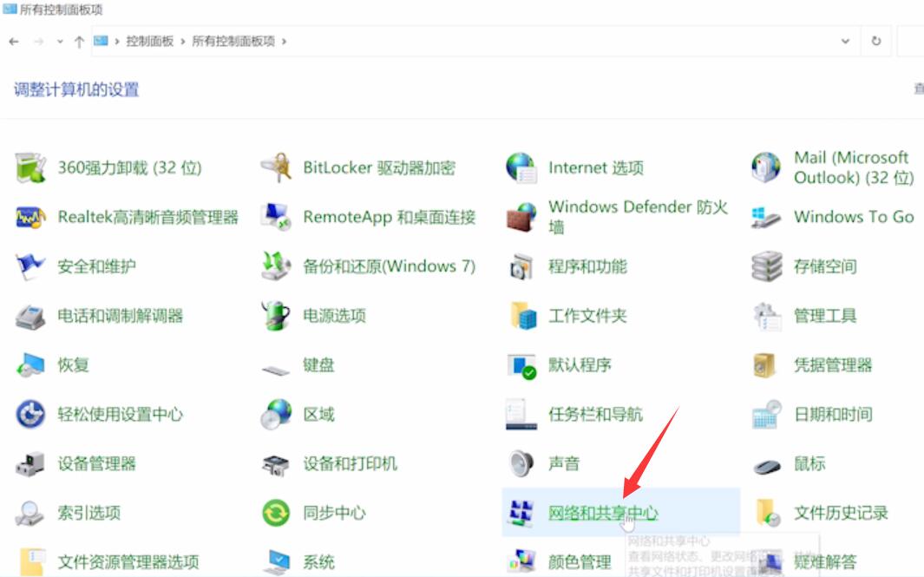This screenshot has width=924, height=577.
Task: Go back with the back arrow
Action: (x=14, y=42)
